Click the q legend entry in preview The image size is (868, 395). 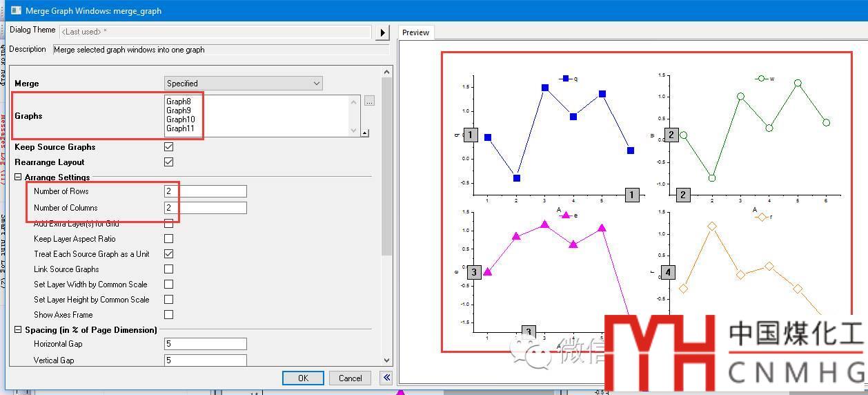point(568,79)
